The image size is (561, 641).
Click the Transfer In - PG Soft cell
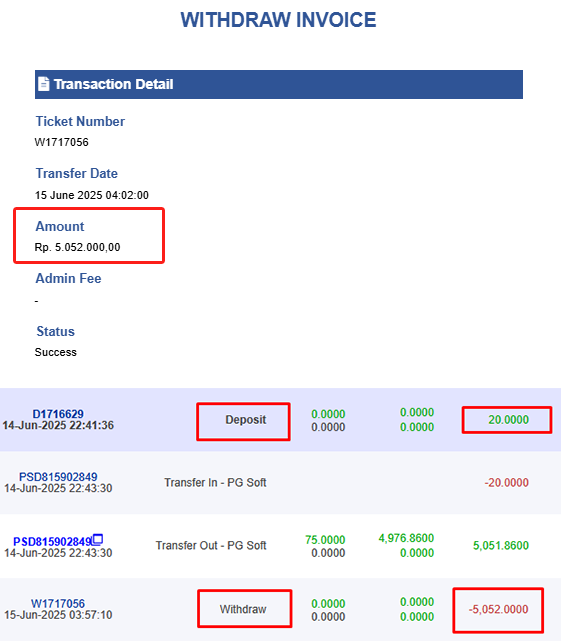[215, 482]
